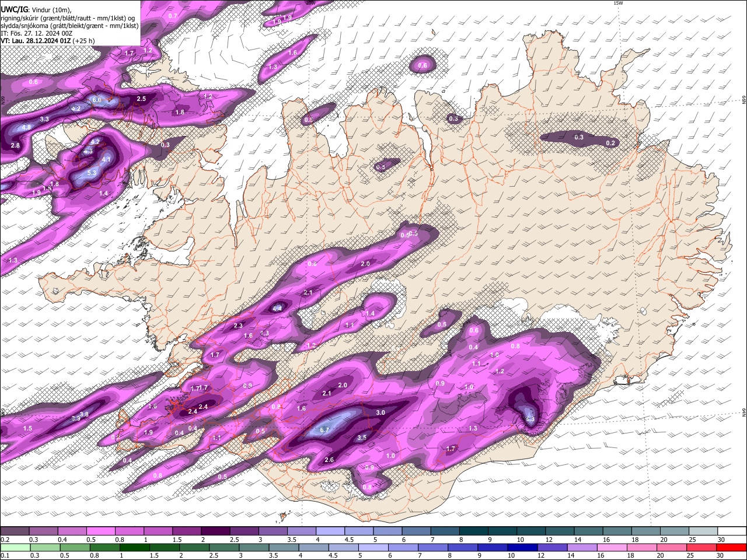Select the 2.6 precipitation value on the map
Screen dimensions: 747x560
point(329,460)
